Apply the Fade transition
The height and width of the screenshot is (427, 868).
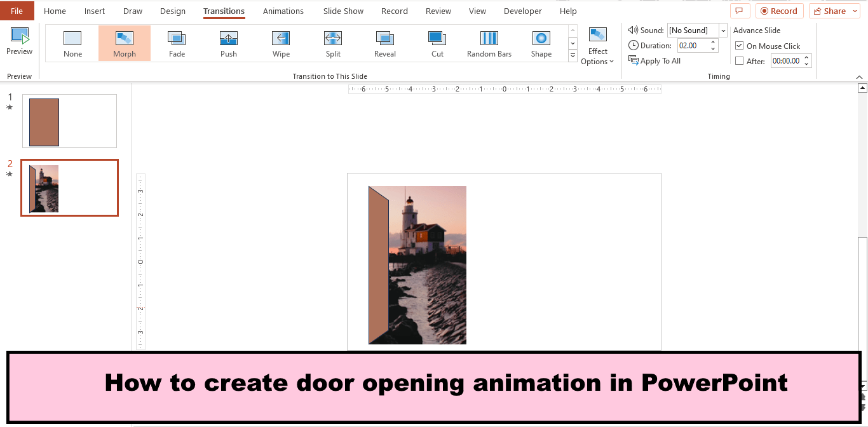(177, 43)
